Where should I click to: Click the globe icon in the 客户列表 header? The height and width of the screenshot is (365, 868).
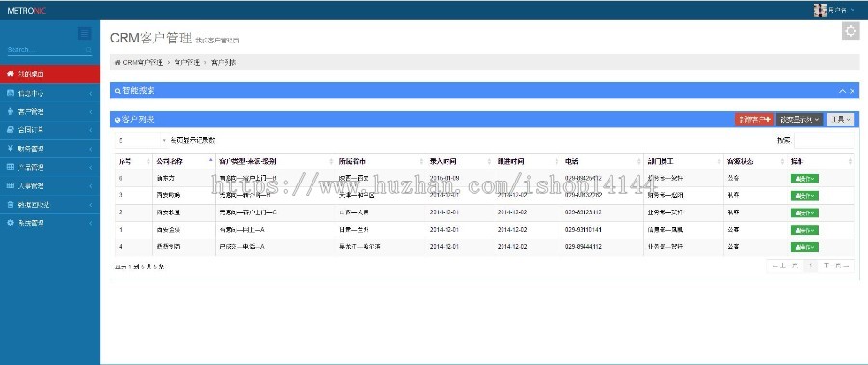click(x=118, y=120)
